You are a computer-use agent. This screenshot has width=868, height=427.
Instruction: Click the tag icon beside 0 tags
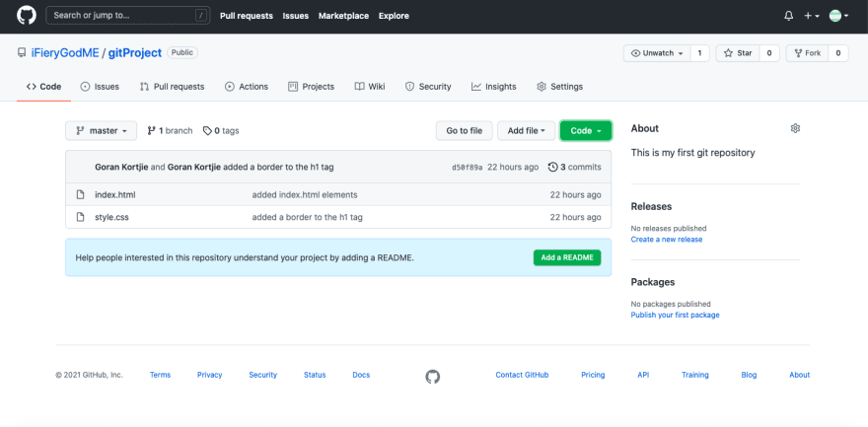[207, 131]
